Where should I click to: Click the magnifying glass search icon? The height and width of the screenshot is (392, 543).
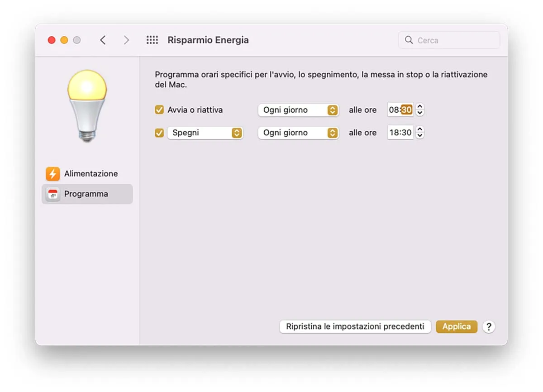pyautogui.click(x=409, y=40)
